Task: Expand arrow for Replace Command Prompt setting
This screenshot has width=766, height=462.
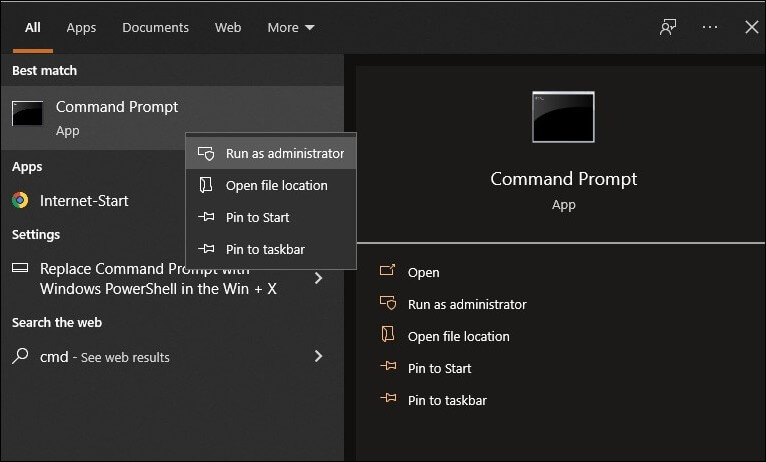Action: point(319,278)
